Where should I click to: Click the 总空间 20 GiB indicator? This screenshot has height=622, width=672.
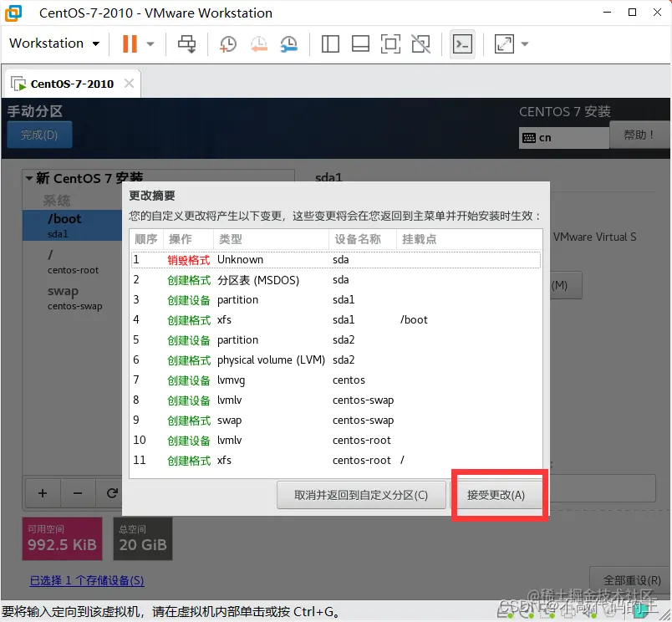143,538
